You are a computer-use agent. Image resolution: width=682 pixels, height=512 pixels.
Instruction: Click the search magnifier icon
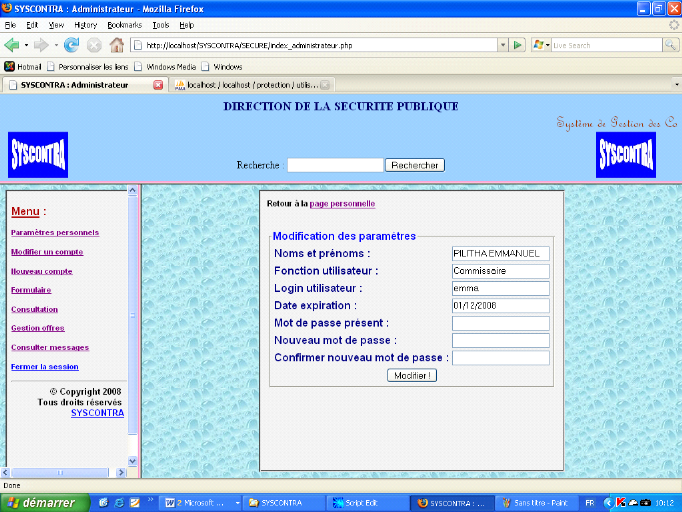pyautogui.click(x=670, y=45)
